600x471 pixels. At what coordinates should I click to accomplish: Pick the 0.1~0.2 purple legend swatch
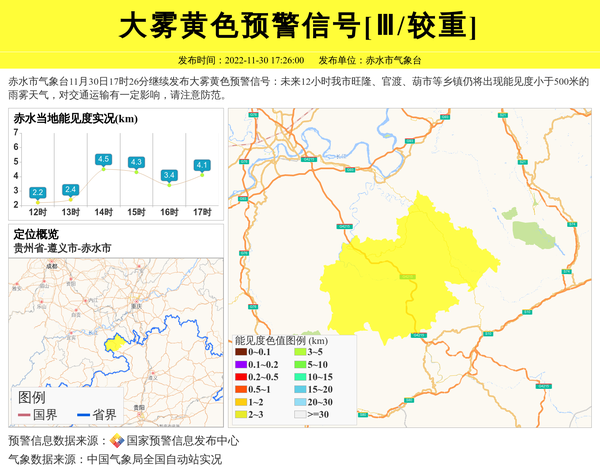241,364
